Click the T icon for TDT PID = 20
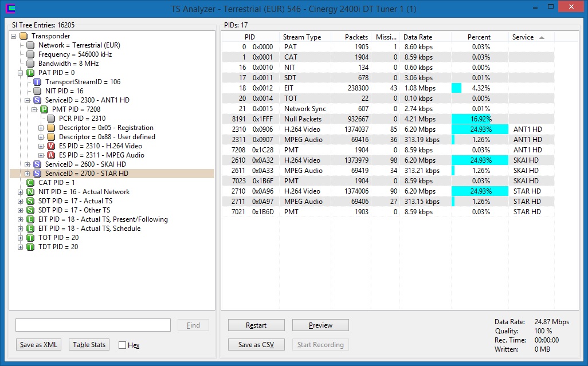 tap(30, 247)
